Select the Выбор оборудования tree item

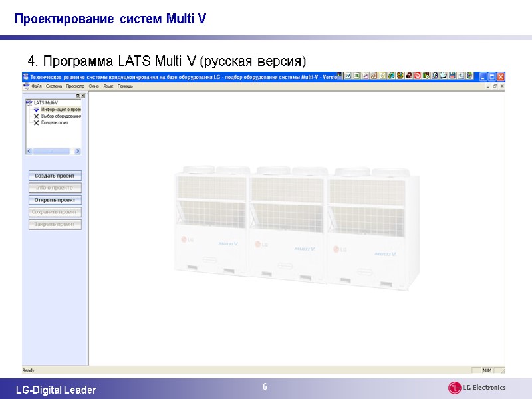coord(61,116)
